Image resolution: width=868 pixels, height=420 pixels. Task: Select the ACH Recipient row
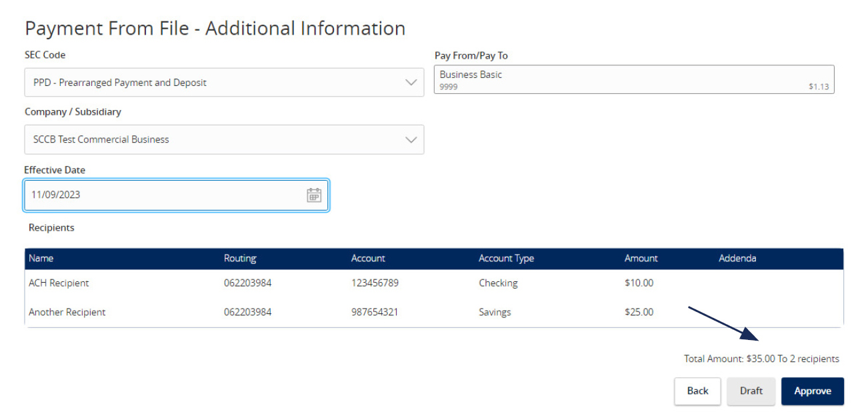[267, 283]
